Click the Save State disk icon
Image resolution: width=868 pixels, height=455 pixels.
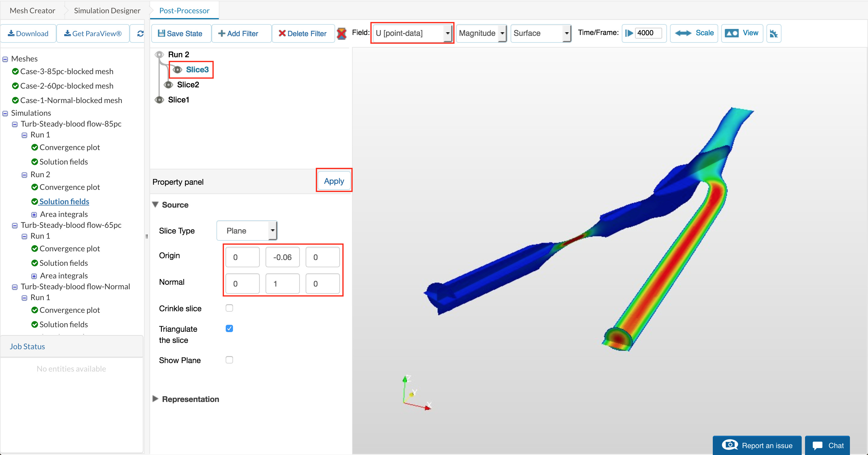click(x=162, y=33)
